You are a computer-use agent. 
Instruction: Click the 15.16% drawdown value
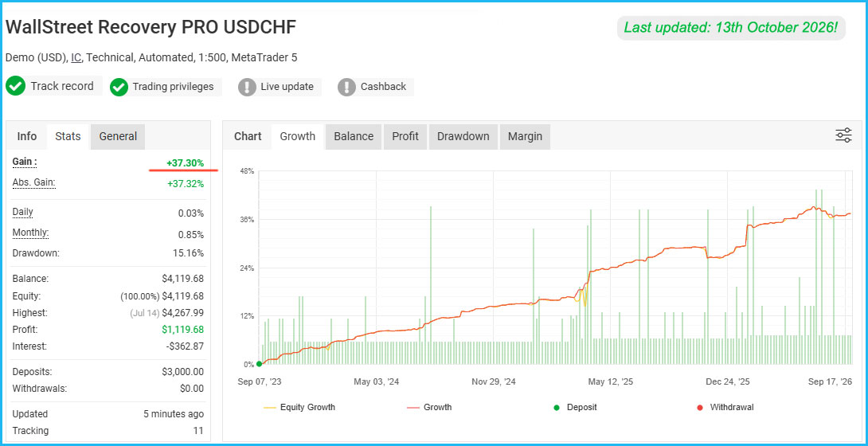188,253
